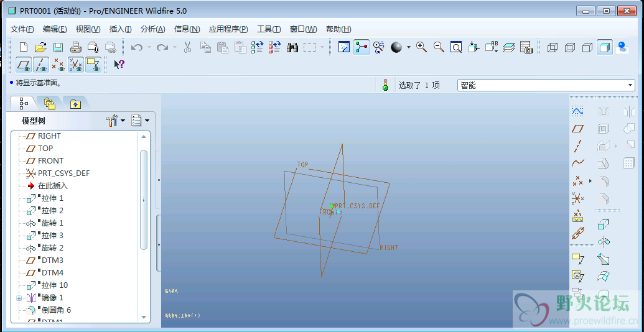Toggle datum points display
The height and width of the screenshot is (332, 644).
(x=58, y=65)
